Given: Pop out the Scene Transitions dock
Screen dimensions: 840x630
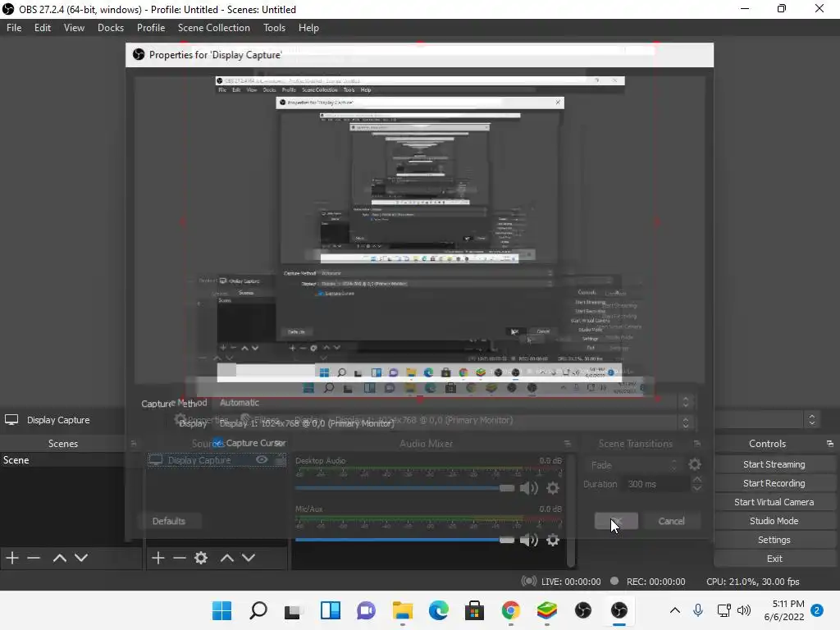Looking at the screenshot, I should tap(697, 444).
